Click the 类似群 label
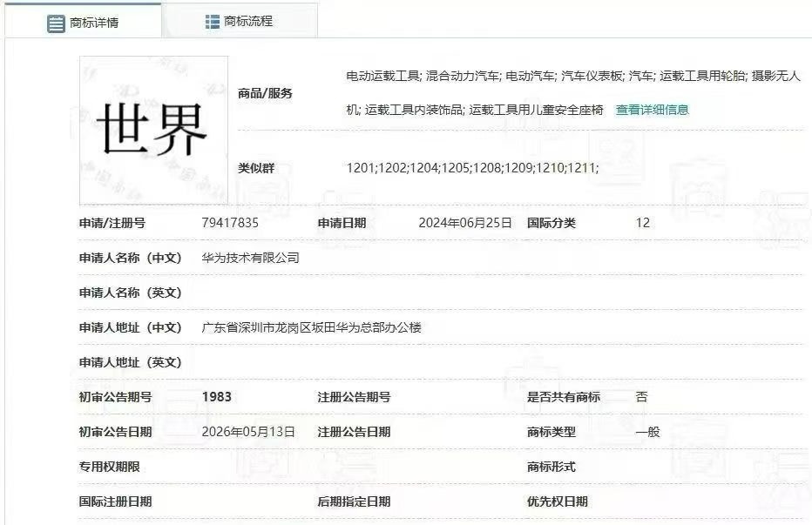 tap(256, 168)
